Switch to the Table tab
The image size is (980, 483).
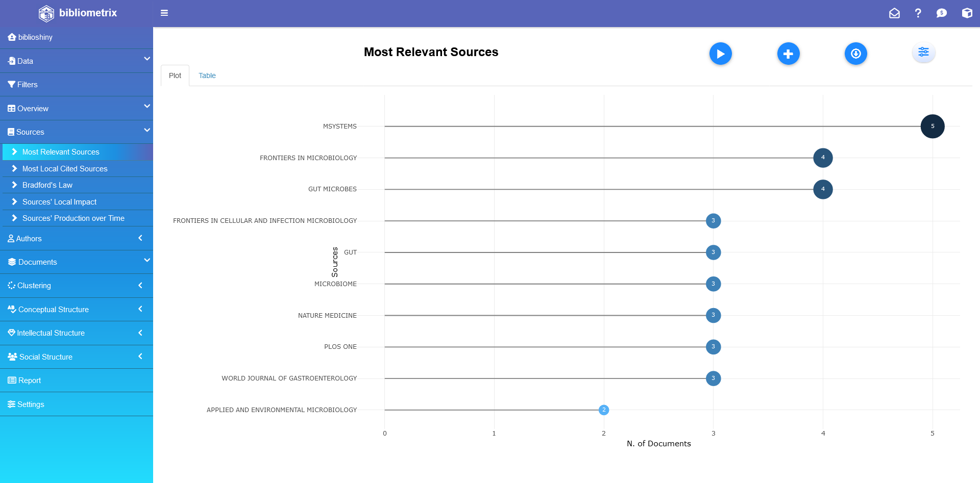click(x=207, y=75)
